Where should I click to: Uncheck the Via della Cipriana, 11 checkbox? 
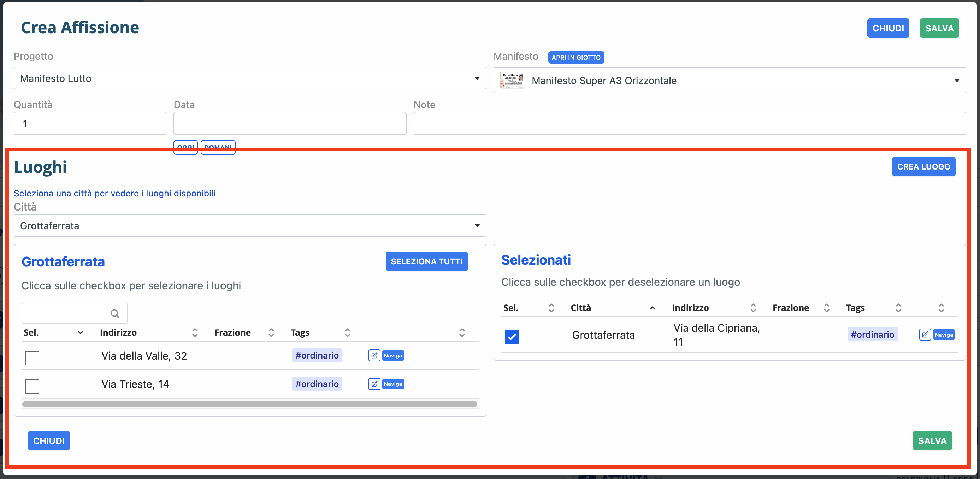pos(511,337)
